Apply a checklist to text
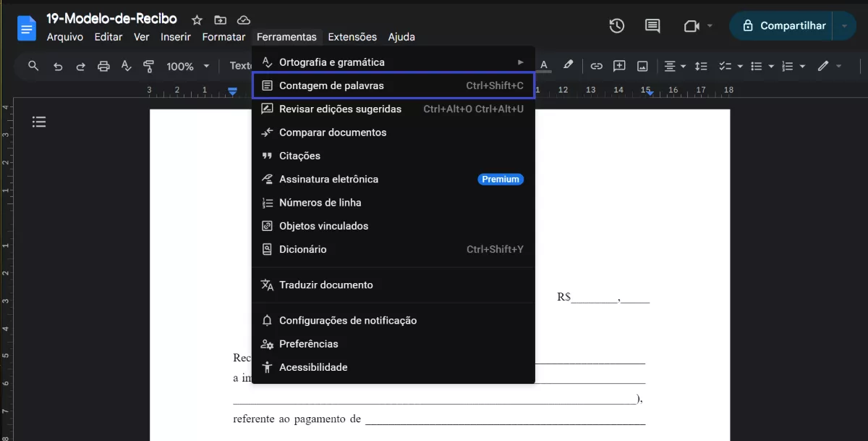Screen dimensions: 868x441 [x=726, y=66]
